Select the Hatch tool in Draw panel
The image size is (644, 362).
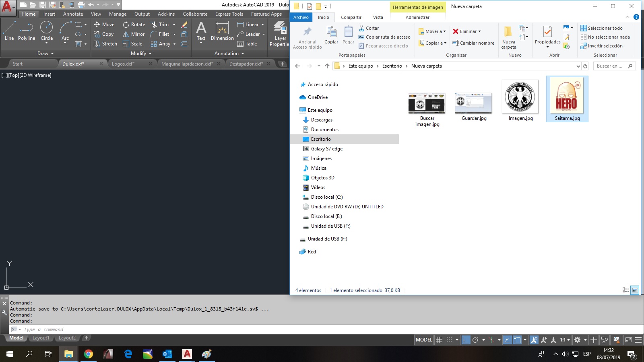tap(78, 44)
